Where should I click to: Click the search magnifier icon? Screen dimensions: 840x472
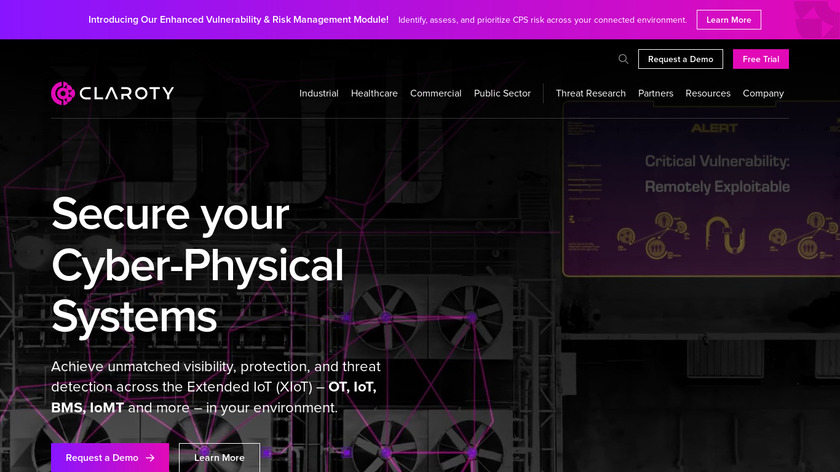tap(623, 59)
